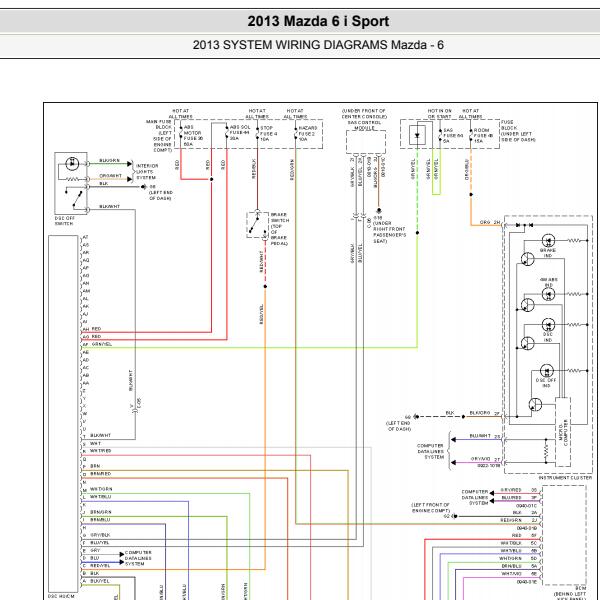The width and height of the screenshot is (600, 600).
Task: Click the INSTRUMENT CLUSTER label
Action: tap(565, 478)
